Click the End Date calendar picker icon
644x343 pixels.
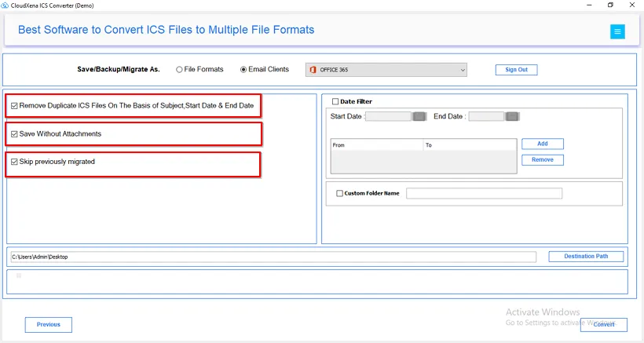click(x=512, y=116)
